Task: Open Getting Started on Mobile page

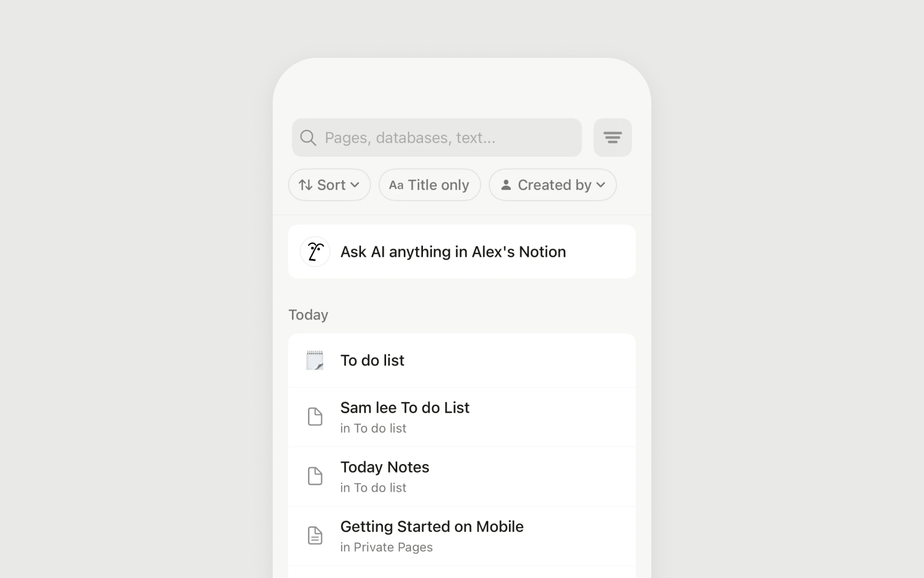Action: click(x=432, y=527)
